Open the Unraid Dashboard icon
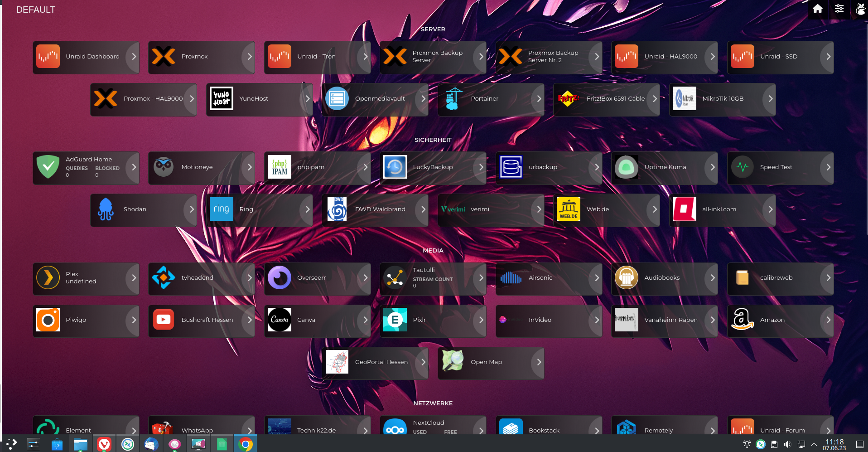Screen dimensions: 868x452 tap(48, 57)
